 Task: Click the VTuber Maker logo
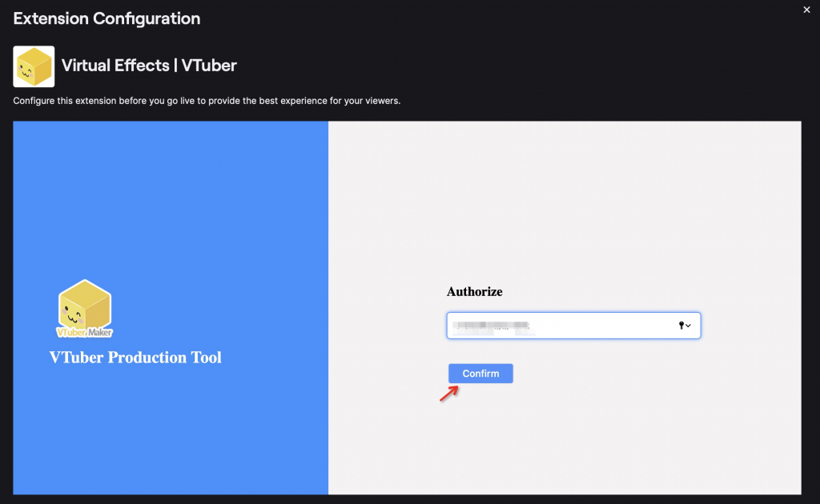tap(84, 309)
